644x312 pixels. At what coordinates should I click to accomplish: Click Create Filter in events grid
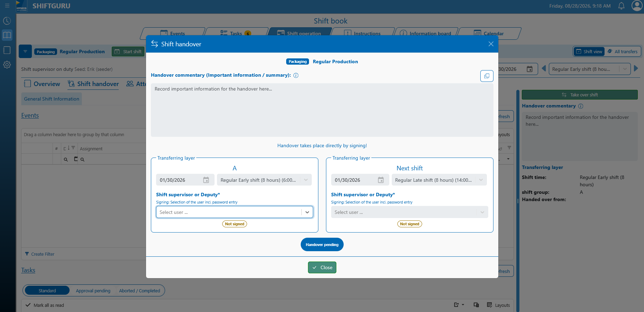39,254
